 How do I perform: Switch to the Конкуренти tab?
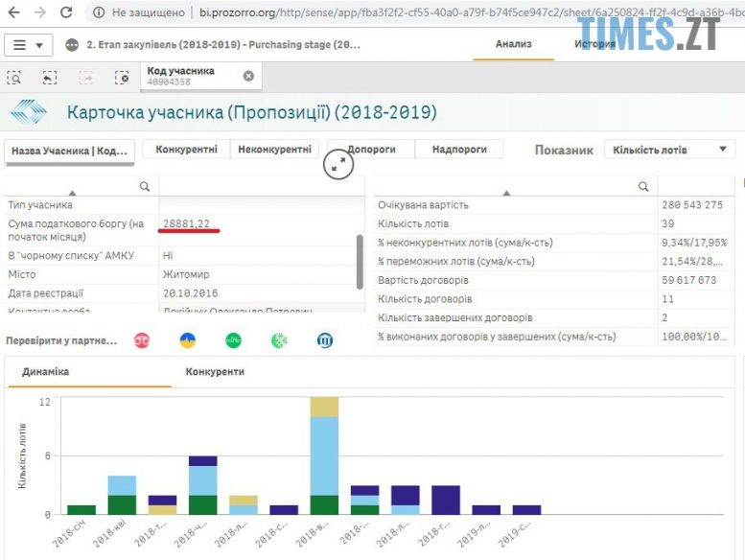click(215, 371)
